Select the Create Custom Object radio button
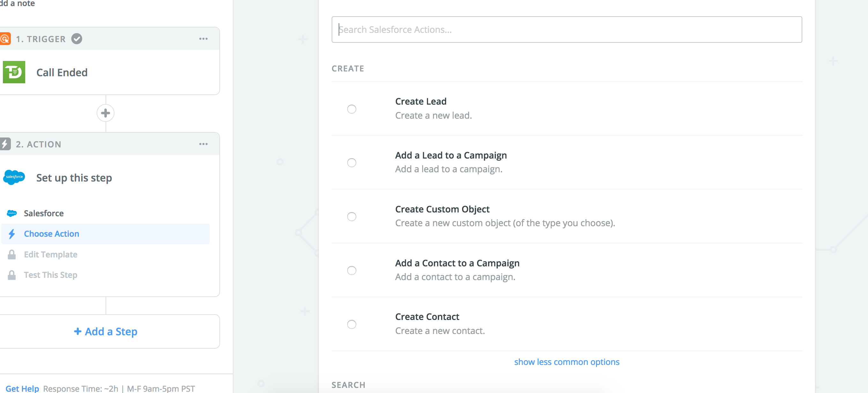Screen dimensions: 868x393 point(352,216)
